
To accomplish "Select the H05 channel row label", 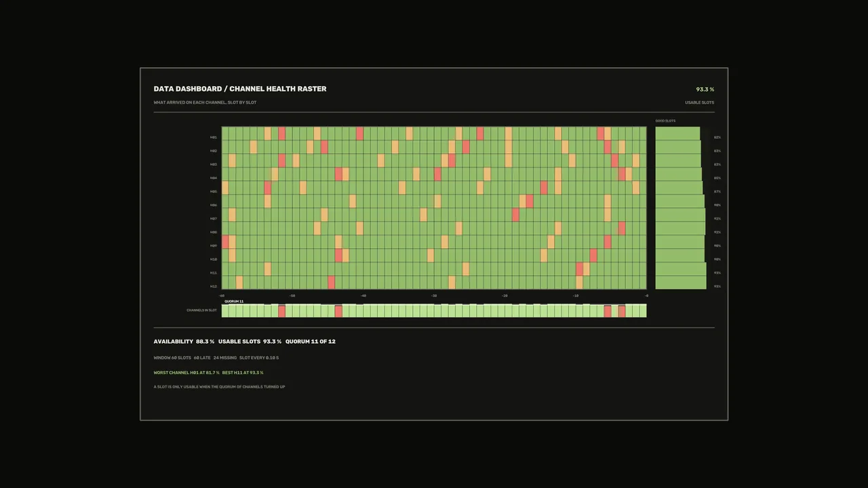I will [214, 192].
